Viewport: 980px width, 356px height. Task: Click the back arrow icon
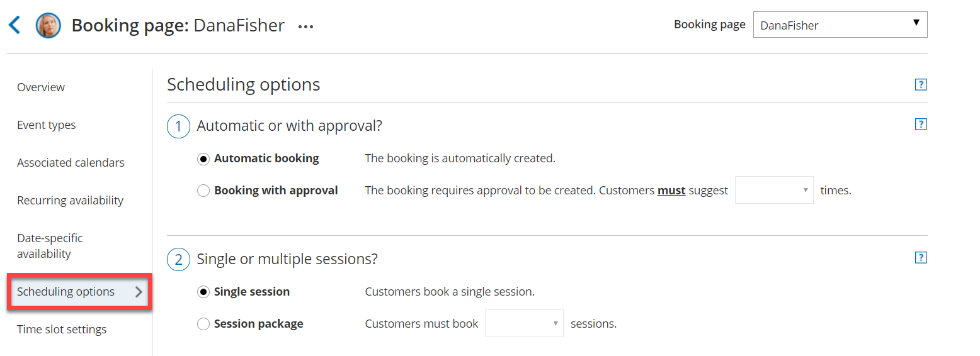tap(14, 26)
